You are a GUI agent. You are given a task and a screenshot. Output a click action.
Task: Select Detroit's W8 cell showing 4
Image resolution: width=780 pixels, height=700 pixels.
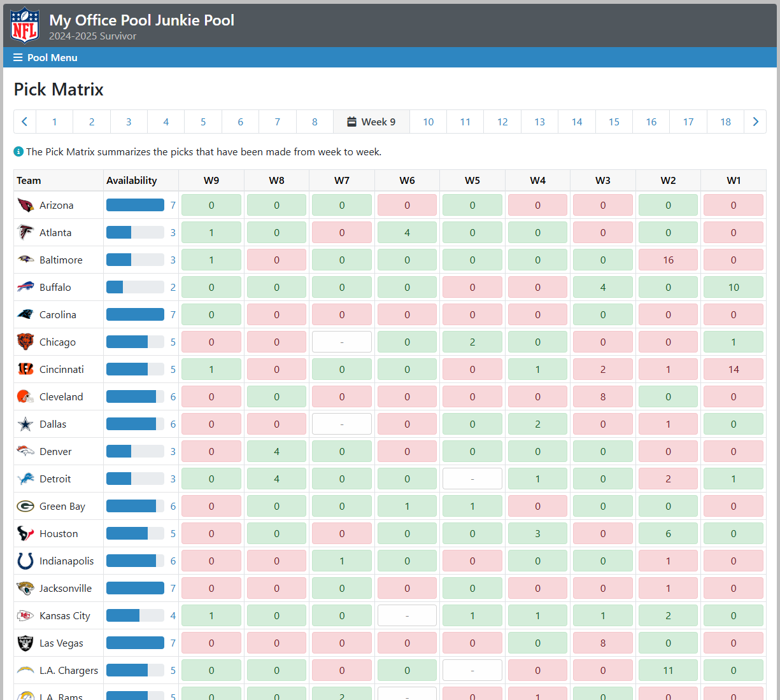276,479
